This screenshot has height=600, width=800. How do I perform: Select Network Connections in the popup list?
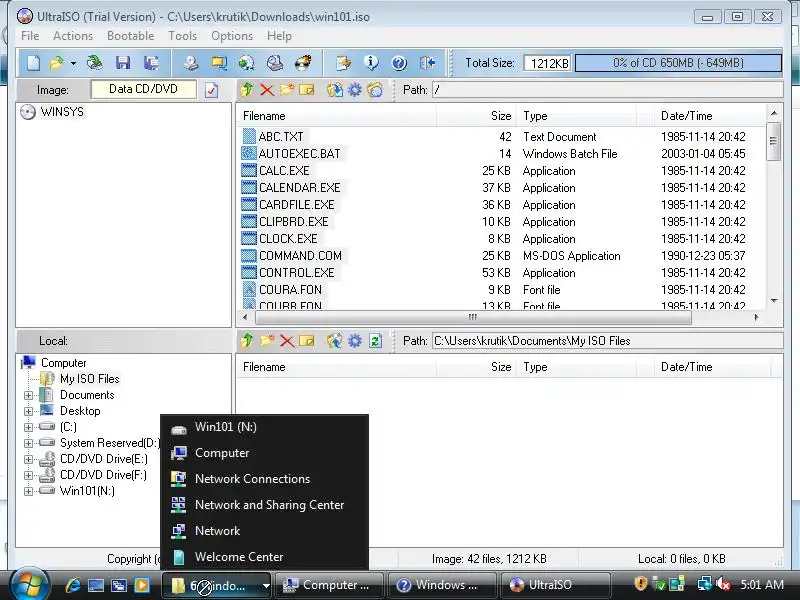[264, 479]
